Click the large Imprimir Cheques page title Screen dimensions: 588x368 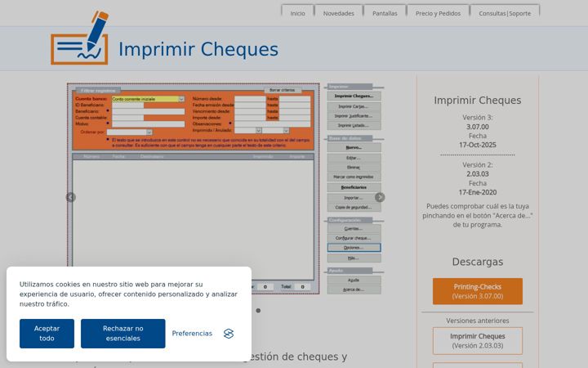pyautogui.click(x=198, y=49)
